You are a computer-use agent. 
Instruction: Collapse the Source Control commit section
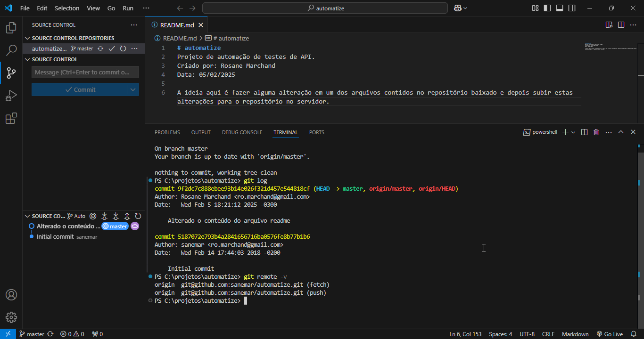click(27, 59)
